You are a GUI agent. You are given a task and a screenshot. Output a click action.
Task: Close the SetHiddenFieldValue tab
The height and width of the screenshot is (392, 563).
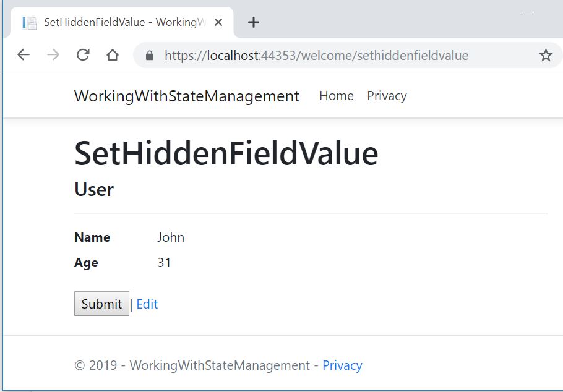point(218,23)
